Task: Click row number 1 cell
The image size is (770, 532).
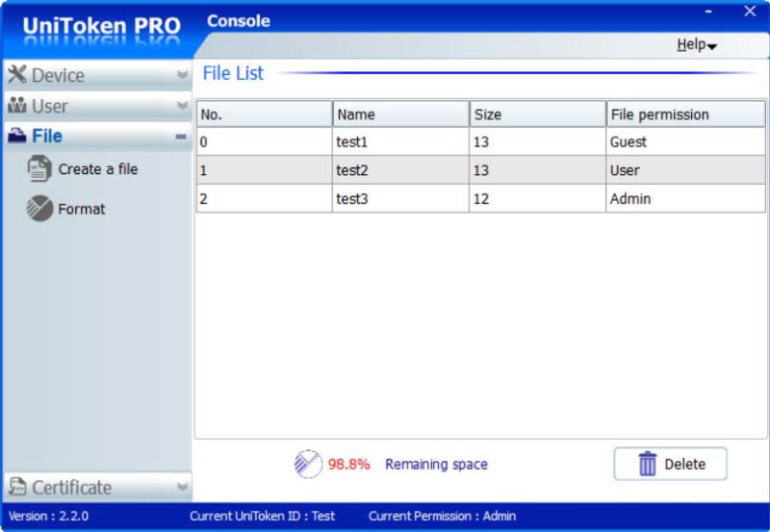Action: coord(264,170)
